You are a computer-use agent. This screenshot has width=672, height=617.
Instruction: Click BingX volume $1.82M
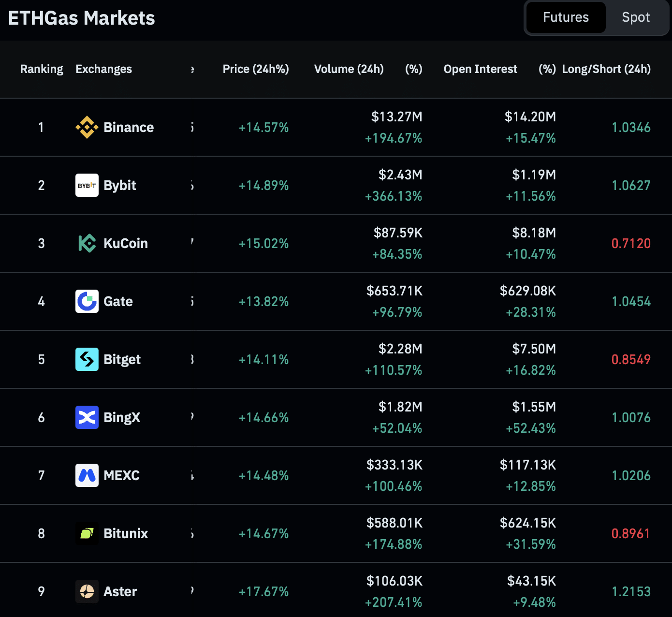[400, 407]
